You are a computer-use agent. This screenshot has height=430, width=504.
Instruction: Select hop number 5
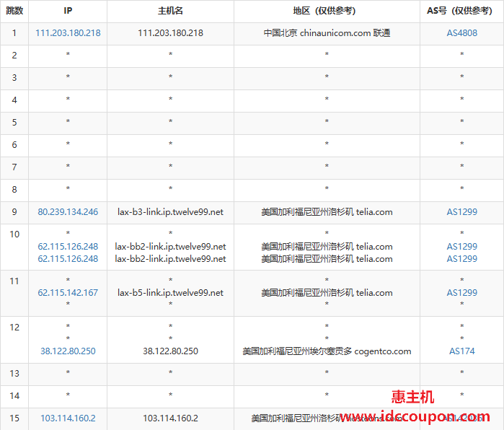tap(14, 123)
